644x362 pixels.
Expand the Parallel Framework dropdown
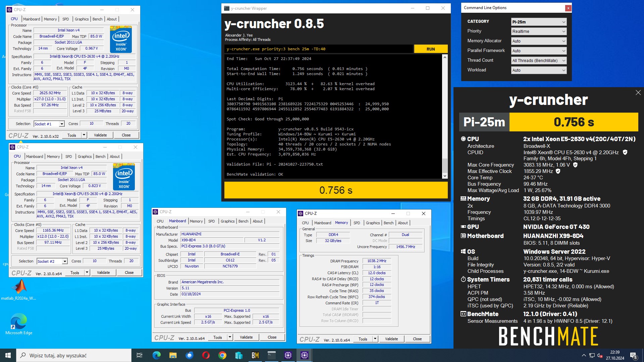pos(539,51)
